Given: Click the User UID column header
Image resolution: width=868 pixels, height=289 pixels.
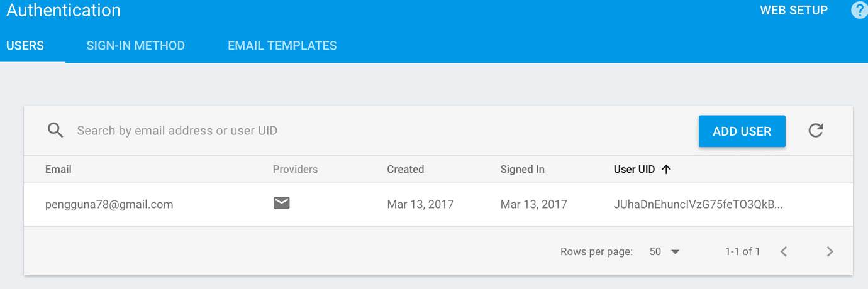Looking at the screenshot, I should point(634,169).
